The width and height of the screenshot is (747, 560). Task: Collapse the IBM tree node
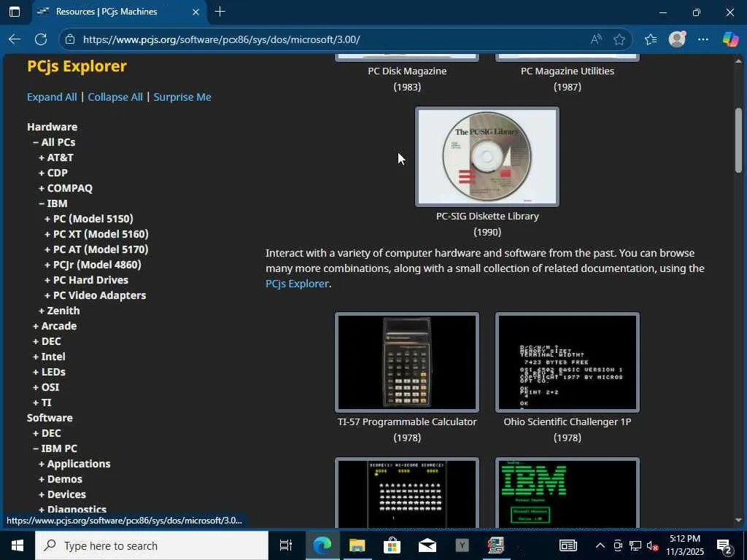click(53, 203)
